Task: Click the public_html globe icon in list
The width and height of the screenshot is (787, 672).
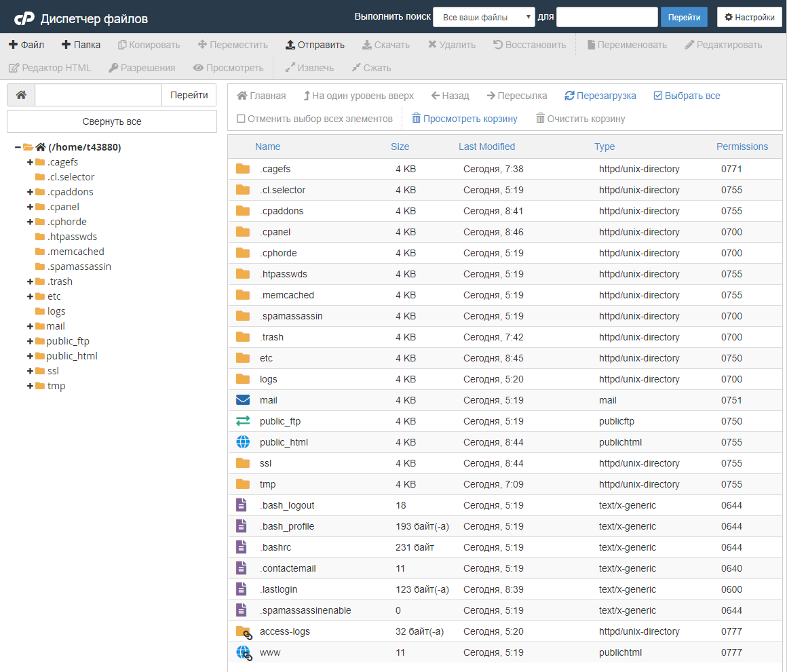Action: point(243,442)
